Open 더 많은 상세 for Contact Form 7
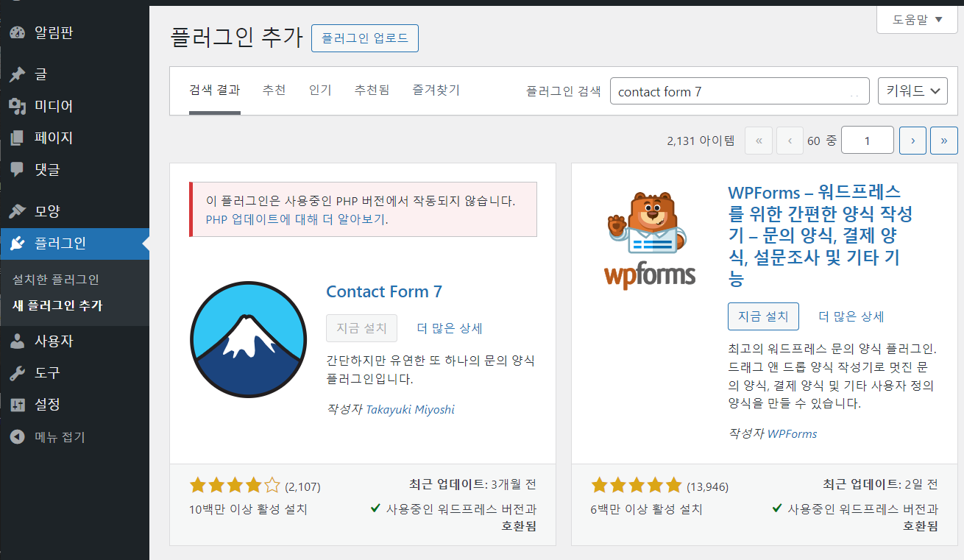 (450, 328)
